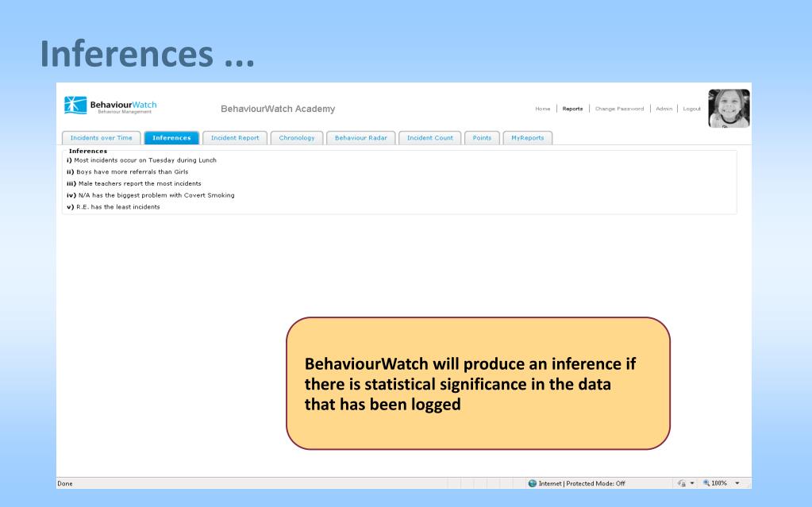Open the Reports link in header
Image resolution: width=812 pixels, height=507 pixels.
(x=573, y=109)
